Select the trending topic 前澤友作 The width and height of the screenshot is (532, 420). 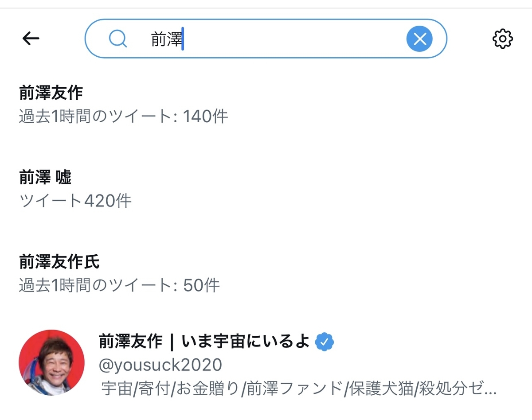tap(52, 94)
